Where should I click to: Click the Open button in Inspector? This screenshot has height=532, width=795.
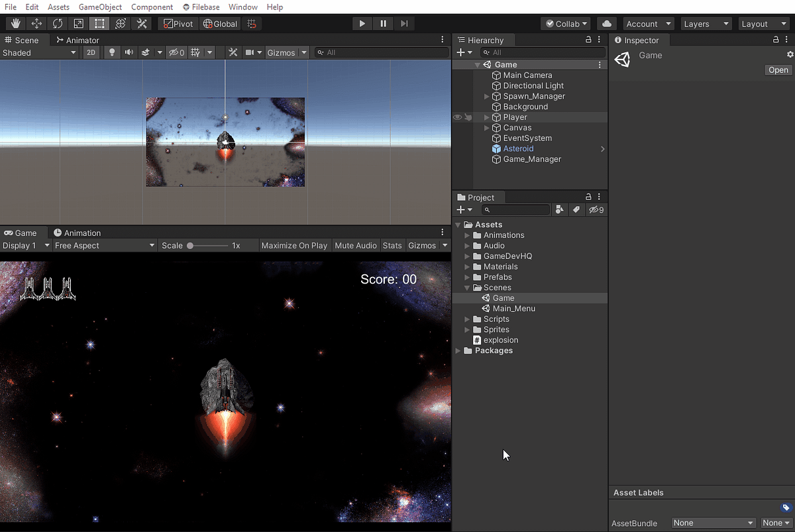778,70
